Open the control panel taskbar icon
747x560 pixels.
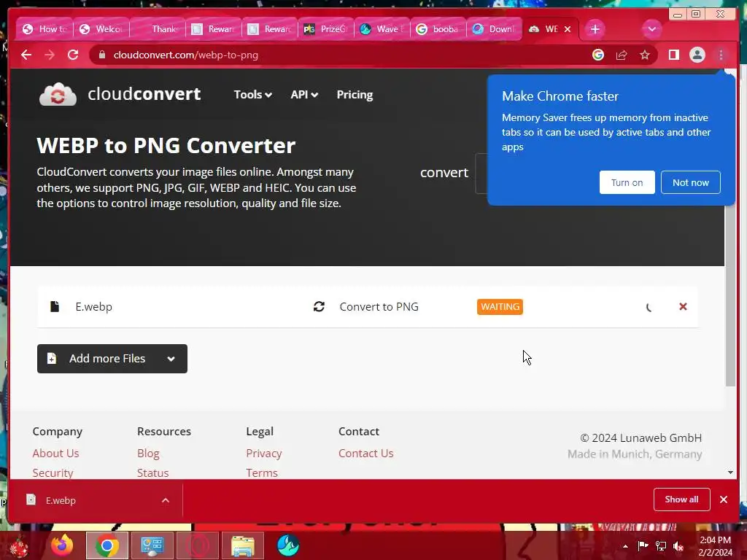[x=152, y=545]
